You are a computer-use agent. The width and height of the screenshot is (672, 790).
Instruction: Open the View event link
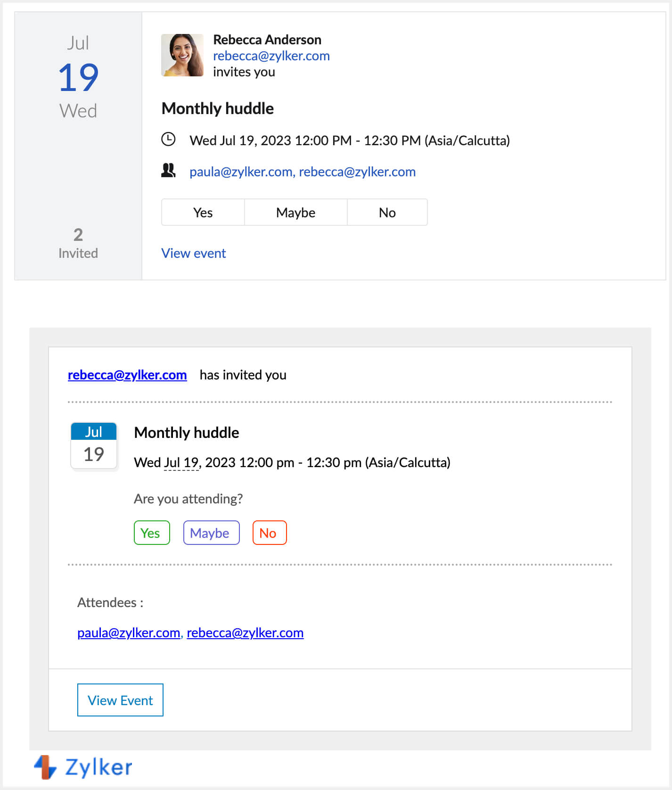point(194,253)
